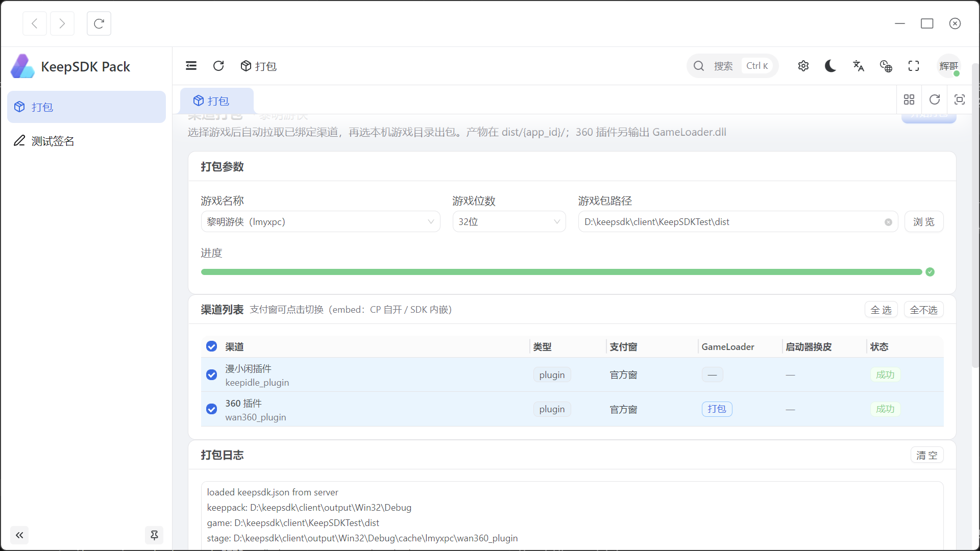Toggle the select-all 渠道 header checkbox
980x551 pixels.
(x=211, y=346)
